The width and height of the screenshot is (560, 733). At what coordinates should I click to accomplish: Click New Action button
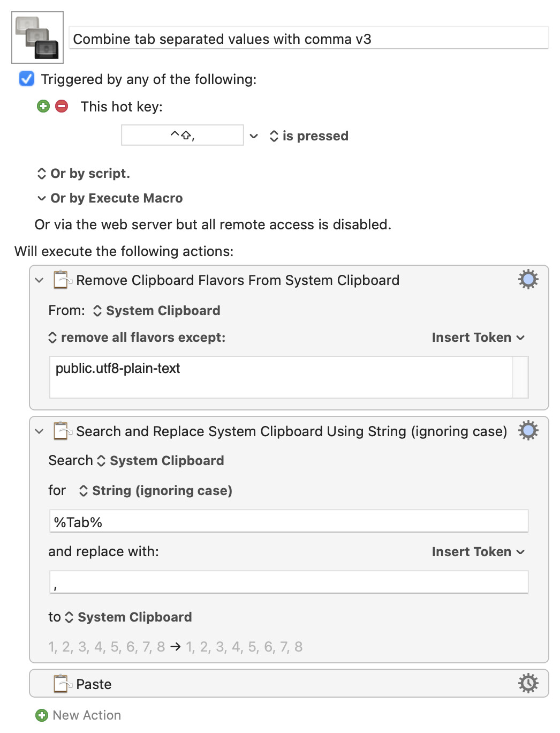click(87, 715)
